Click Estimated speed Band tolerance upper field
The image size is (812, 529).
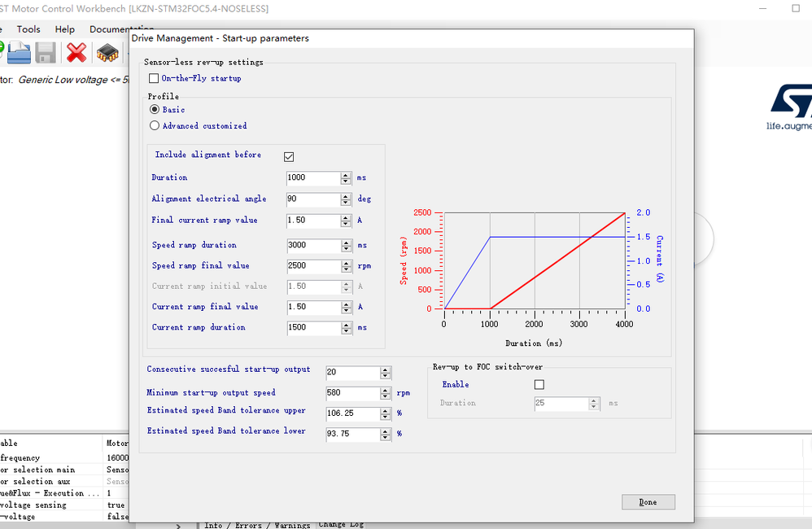click(352, 413)
